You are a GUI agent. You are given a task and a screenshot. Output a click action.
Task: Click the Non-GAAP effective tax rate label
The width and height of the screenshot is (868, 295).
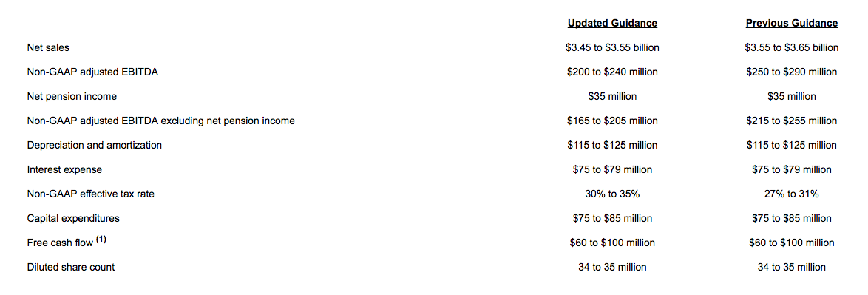point(90,194)
